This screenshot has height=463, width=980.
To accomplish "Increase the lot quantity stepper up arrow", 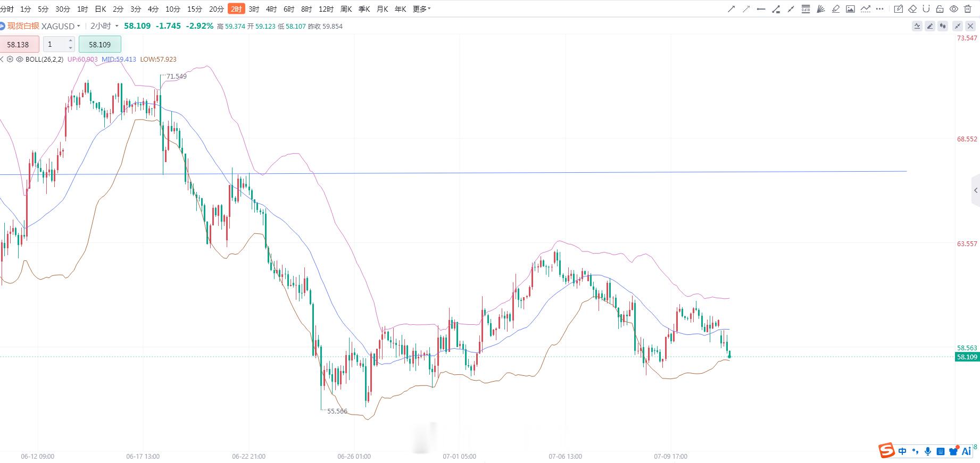I will click(x=71, y=41).
